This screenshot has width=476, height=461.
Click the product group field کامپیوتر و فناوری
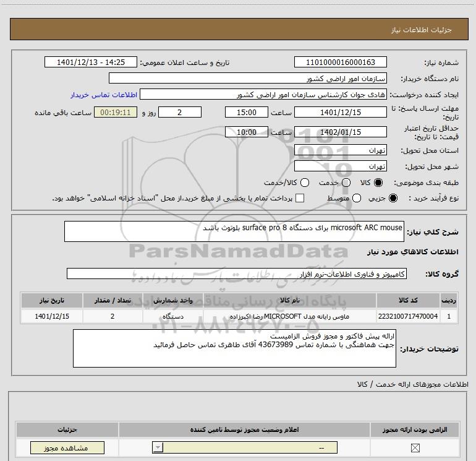237,274
